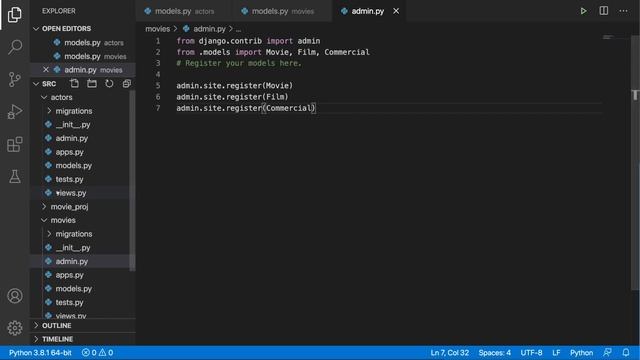Click the errors and warnings indicator
The width and height of the screenshot is (640, 360).
click(x=97, y=353)
